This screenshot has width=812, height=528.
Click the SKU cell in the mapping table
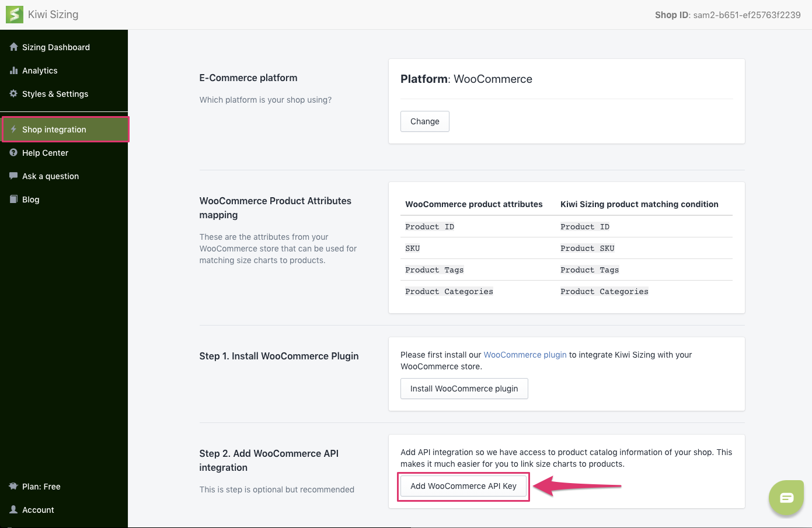[x=413, y=248]
